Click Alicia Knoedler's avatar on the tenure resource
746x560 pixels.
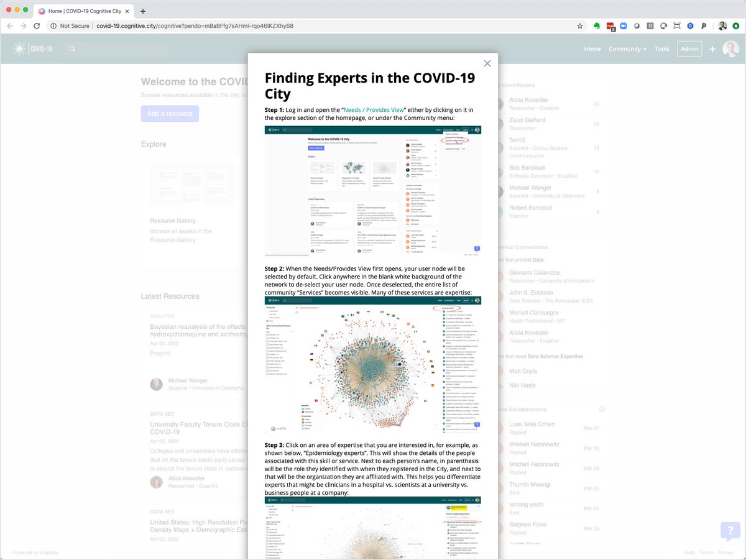(156, 482)
